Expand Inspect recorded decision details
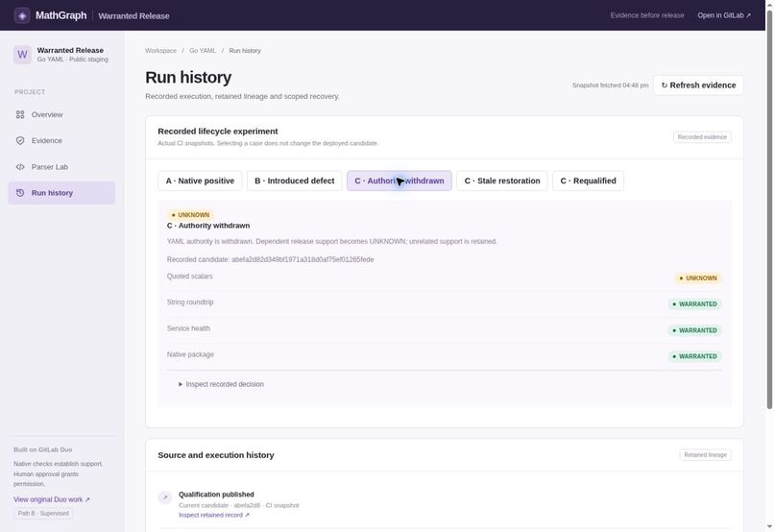The image size is (774, 532). point(221,384)
